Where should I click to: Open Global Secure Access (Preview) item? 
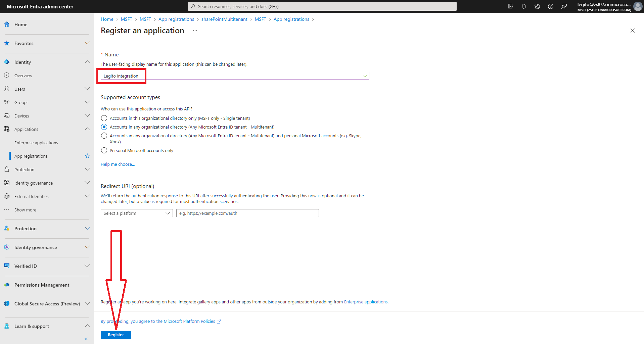pyautogui.click(x=47, y=304)
